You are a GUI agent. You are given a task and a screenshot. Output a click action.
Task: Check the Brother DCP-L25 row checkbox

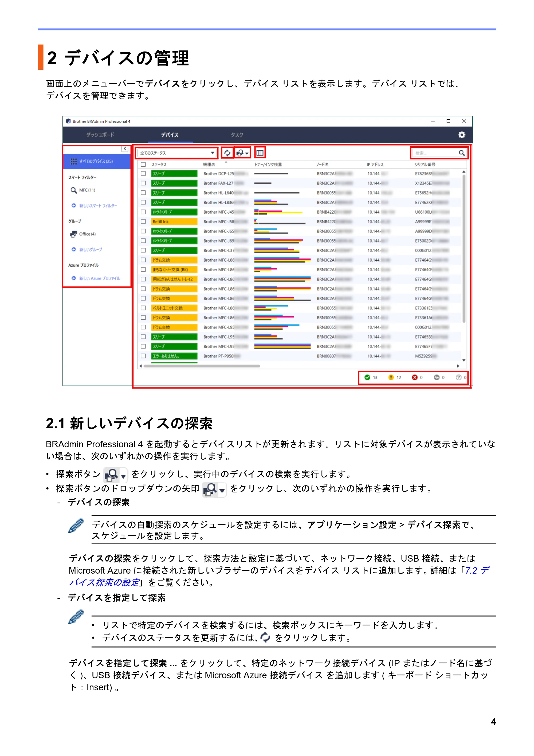pyautogui.click(x=143, y=174)
